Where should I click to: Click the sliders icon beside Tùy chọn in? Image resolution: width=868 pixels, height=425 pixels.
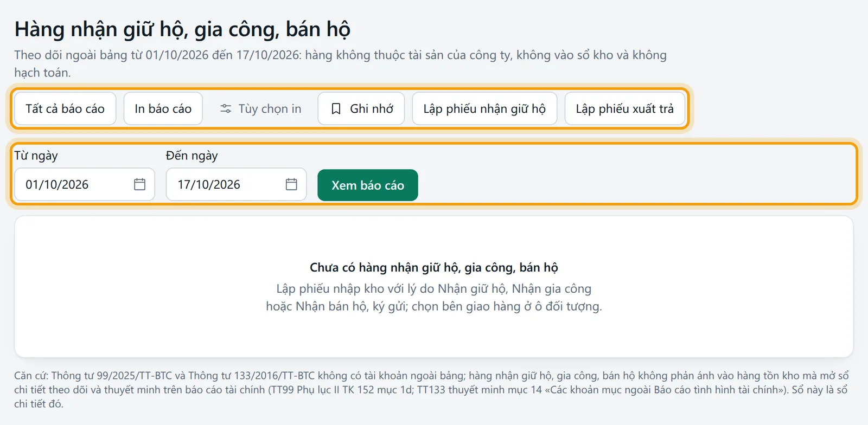tap(226, 109)
